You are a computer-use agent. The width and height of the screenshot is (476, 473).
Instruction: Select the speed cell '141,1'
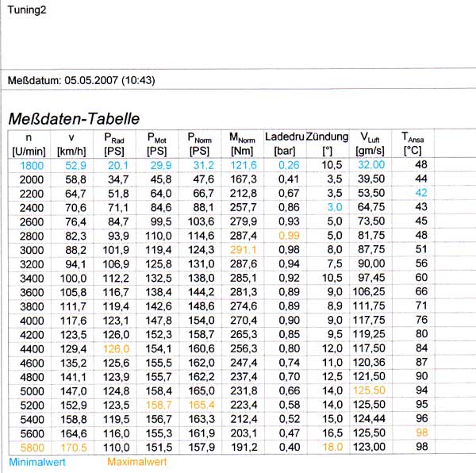click(73, 377)
